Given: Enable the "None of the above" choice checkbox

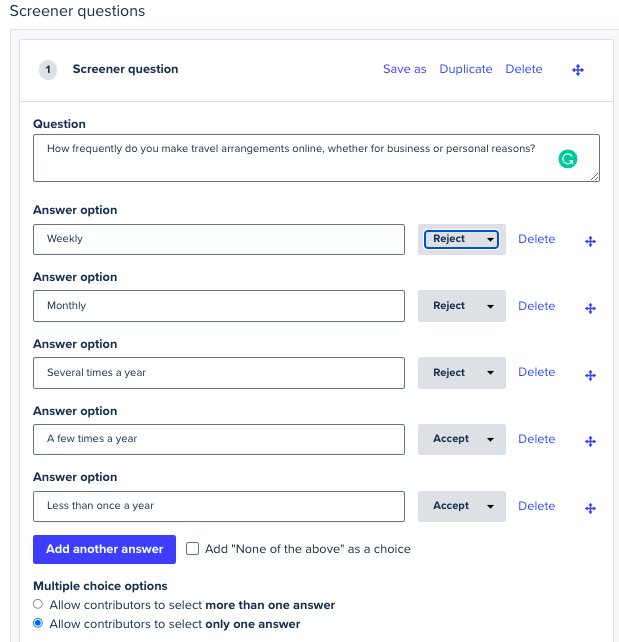Looking at the screenshot, I should 192,549.
